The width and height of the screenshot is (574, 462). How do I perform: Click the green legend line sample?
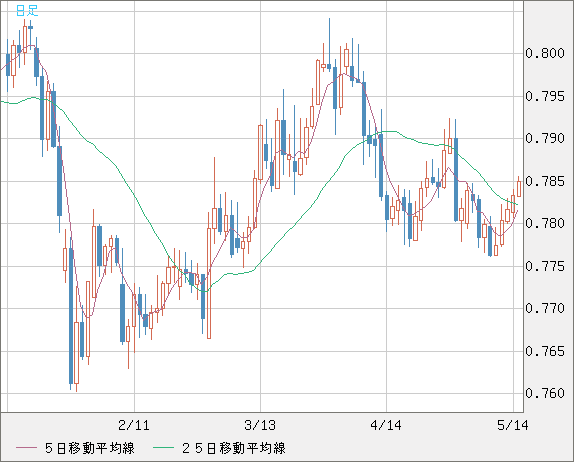163,448
